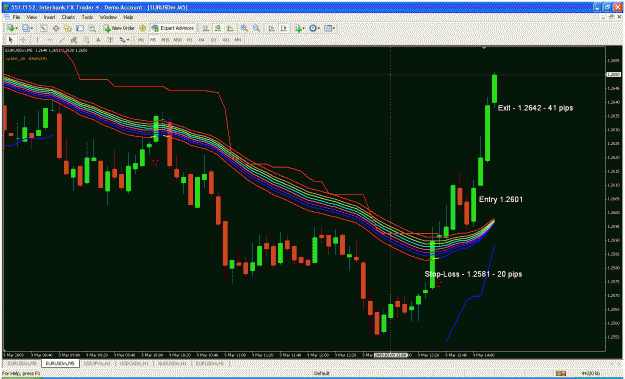
Task: Open the Insert menu
Action: click(49, 18)
